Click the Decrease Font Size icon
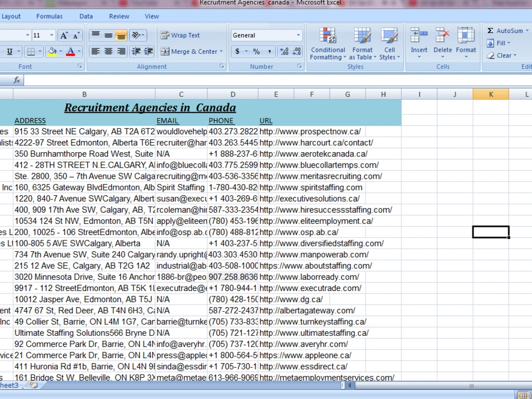Viewport: 532px width, 399px height. point(76,35)
